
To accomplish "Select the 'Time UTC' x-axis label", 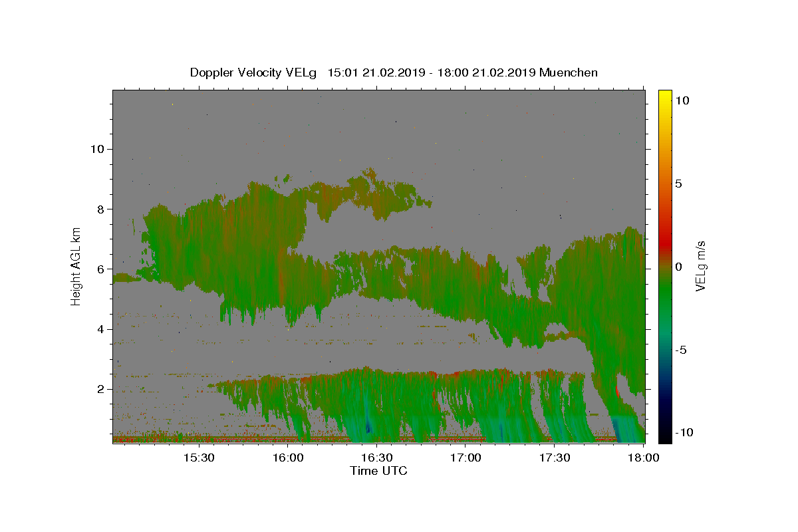I will 378,471.
